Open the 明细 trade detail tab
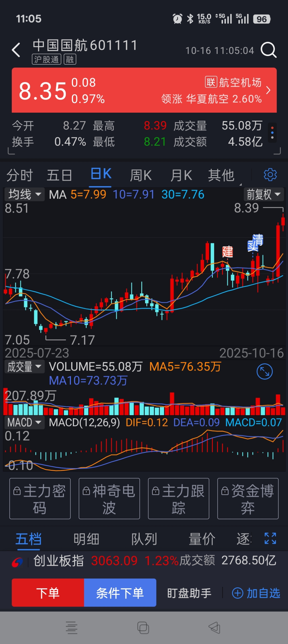 (x=86, y=539)
